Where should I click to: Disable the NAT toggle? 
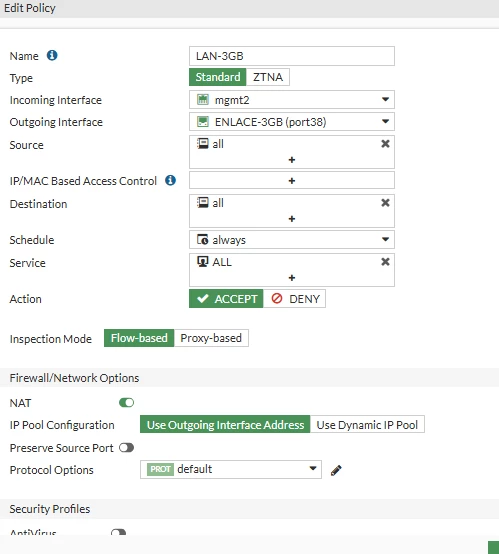coord(127,403)
